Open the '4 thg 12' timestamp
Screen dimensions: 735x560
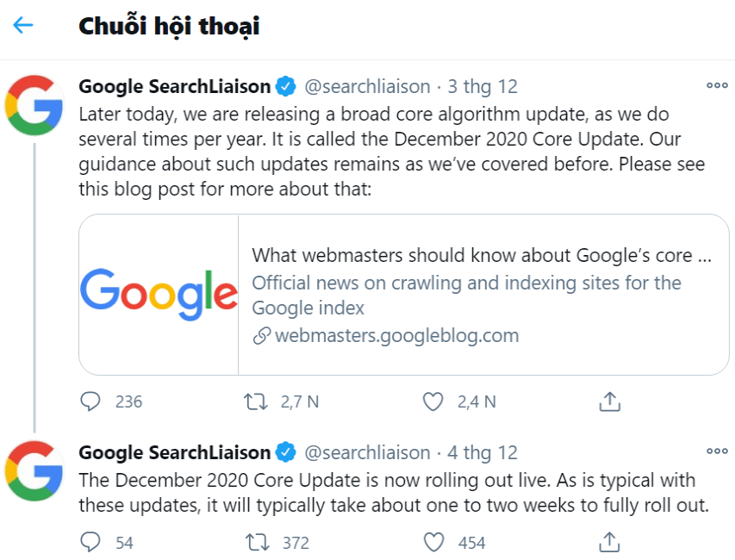(x=482, y=452)
